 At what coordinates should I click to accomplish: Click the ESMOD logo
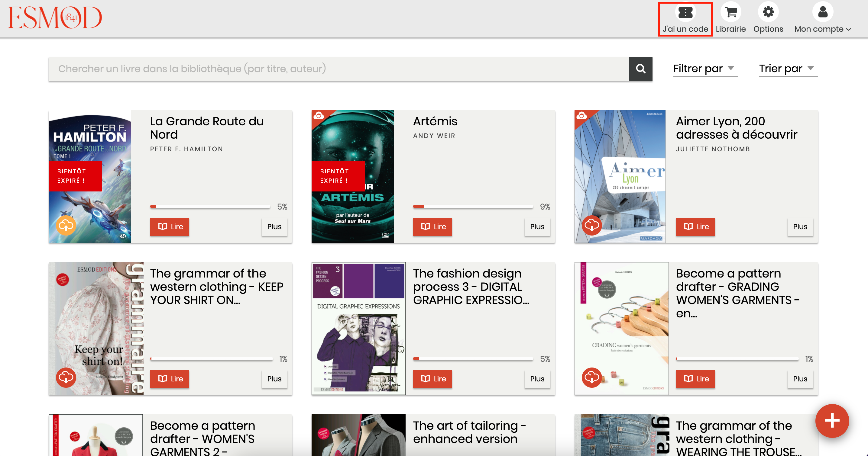[x=55, y=18]
